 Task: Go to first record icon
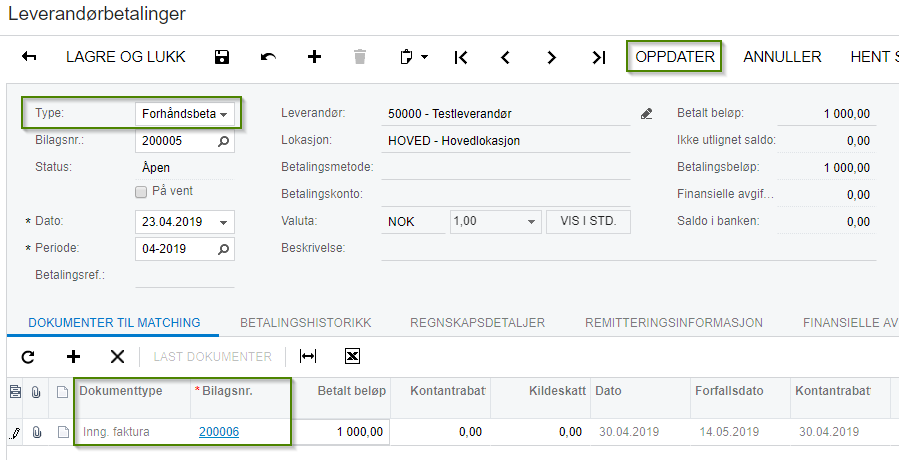click(461, 57)
